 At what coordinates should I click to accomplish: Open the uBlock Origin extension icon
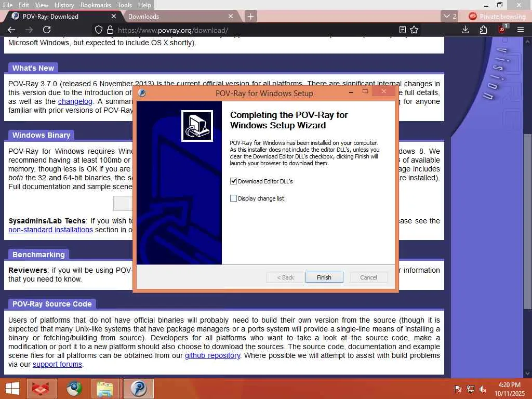tap(502, 29)
